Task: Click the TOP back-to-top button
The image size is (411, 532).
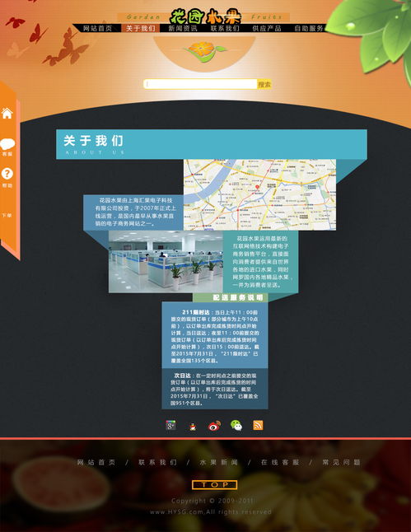Action: (x=214, y=485)
